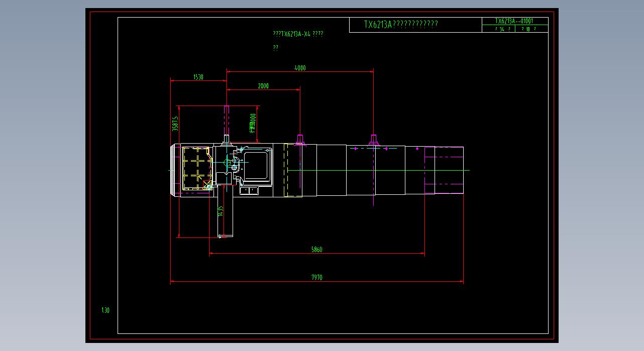Click the 1:30 scale text at bottom left
The image size is (644, 351).
105,310
